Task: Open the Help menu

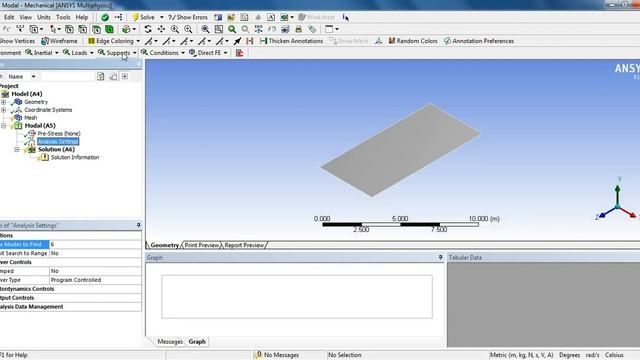Action: click(82, 17)
